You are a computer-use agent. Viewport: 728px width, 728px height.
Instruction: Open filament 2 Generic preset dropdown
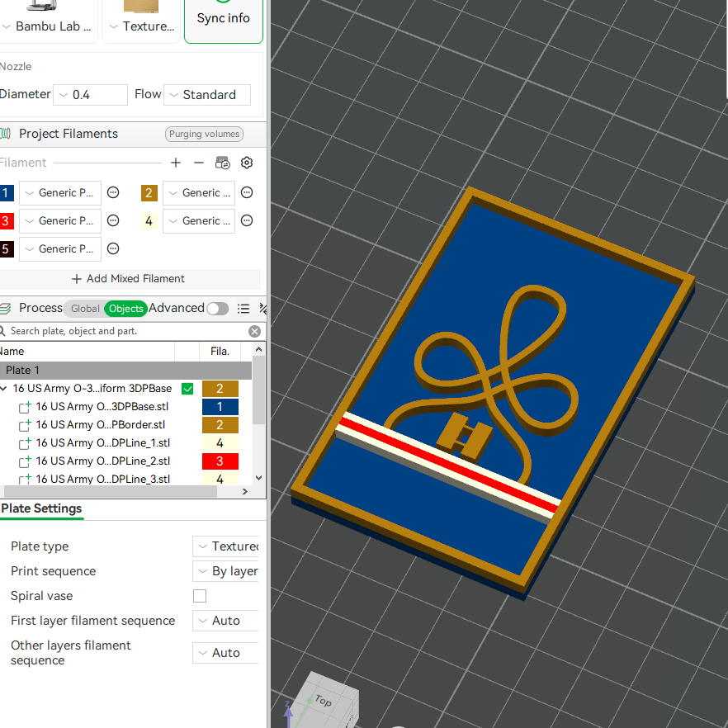tap(199, 192)
